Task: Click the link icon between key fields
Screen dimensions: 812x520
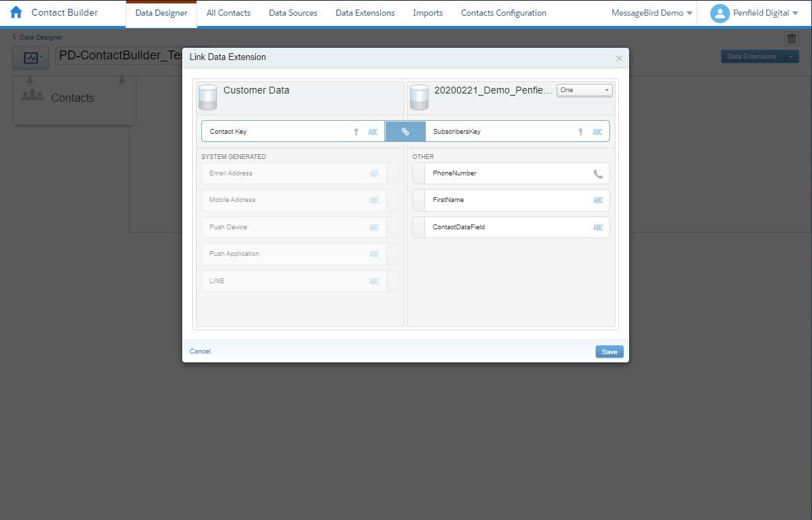Action: (x=405, y=132)
